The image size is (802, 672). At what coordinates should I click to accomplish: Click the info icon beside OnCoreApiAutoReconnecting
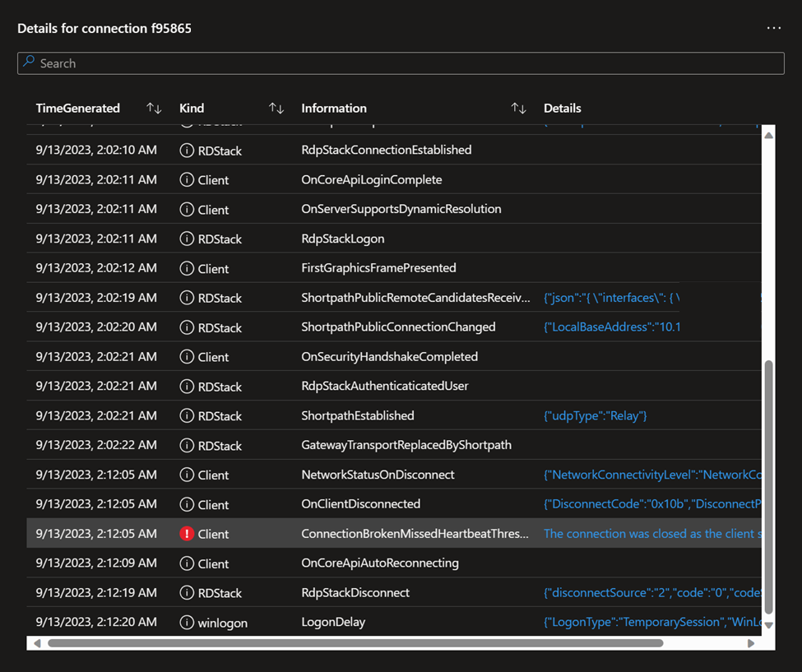click(186, 563)
